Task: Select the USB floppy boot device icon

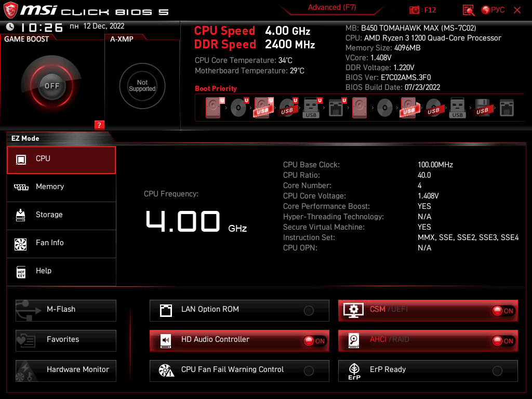Action: pos(483,108)
